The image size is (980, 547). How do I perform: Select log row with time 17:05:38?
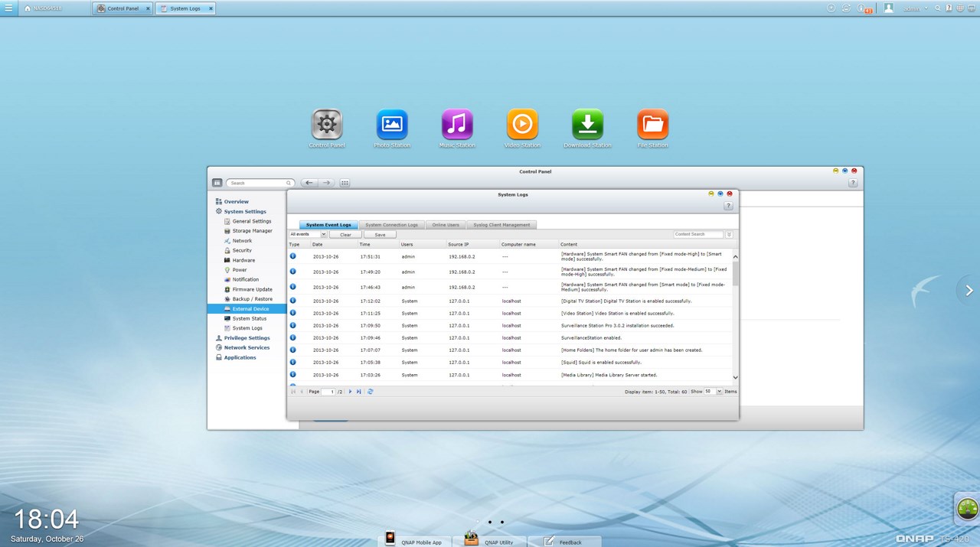click(x=510, y=363)
